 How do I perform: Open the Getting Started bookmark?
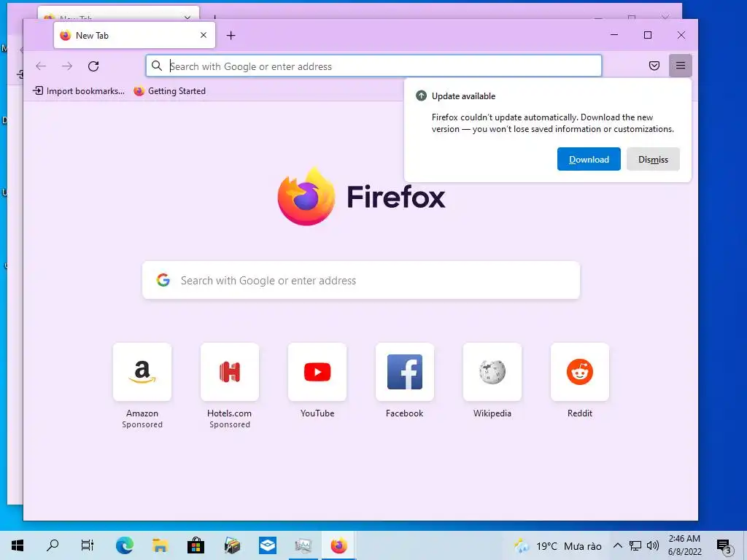[170, 91]
